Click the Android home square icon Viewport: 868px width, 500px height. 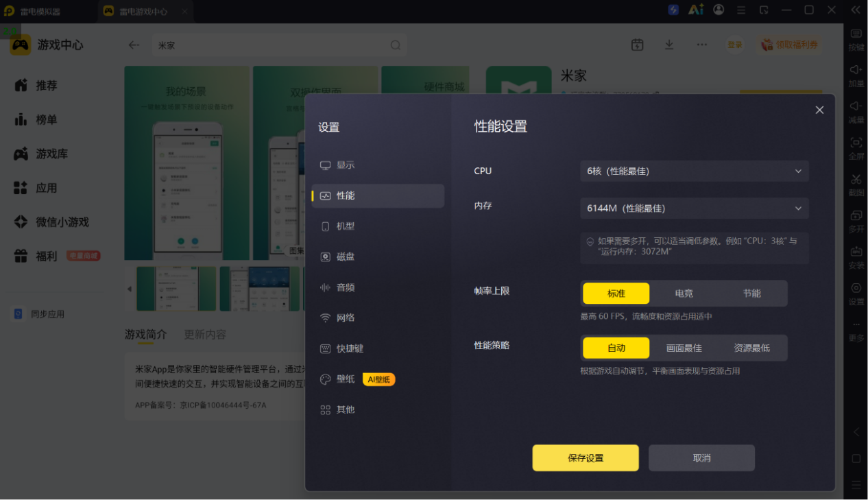856,458
